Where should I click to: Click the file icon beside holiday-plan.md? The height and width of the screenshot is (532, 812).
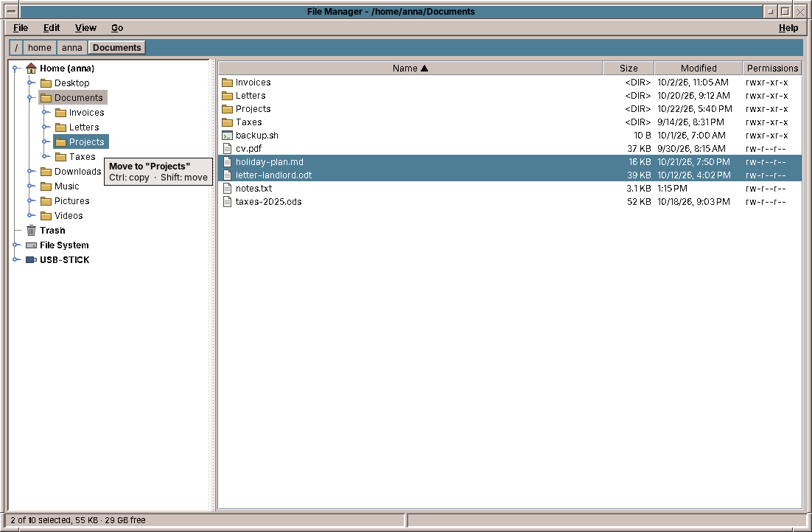click(227, 162)
